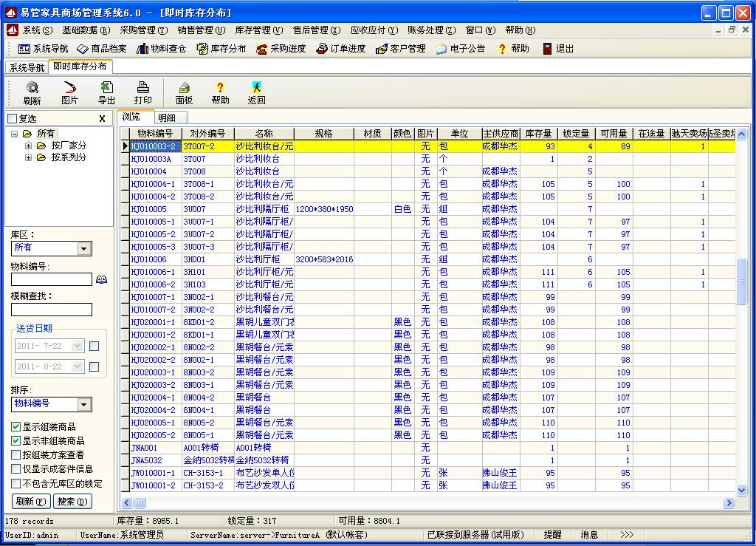This screenshot has width=756, height=546.
Task: Open 电子公告 bulletin shortcut
Action: point(460,49)
